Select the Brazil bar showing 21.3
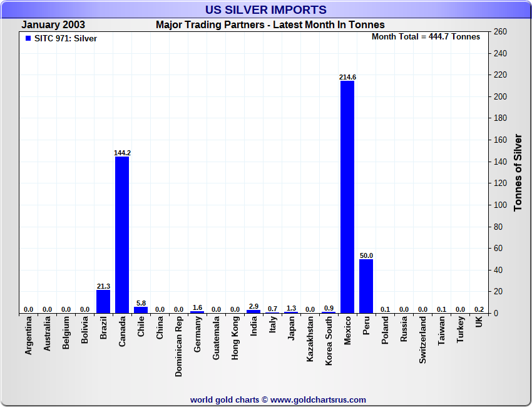This screenshot has width=532, height=407. 103,301
